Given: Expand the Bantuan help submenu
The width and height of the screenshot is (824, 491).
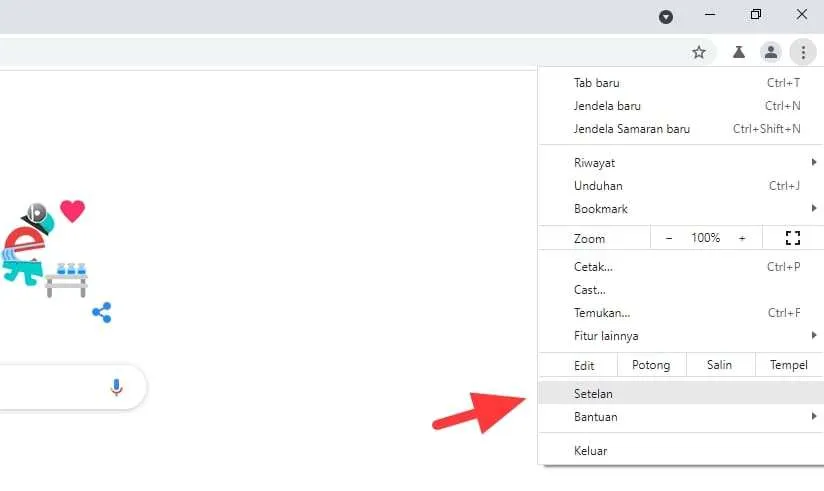Looking at the screenshot, I should pos(681,417).
